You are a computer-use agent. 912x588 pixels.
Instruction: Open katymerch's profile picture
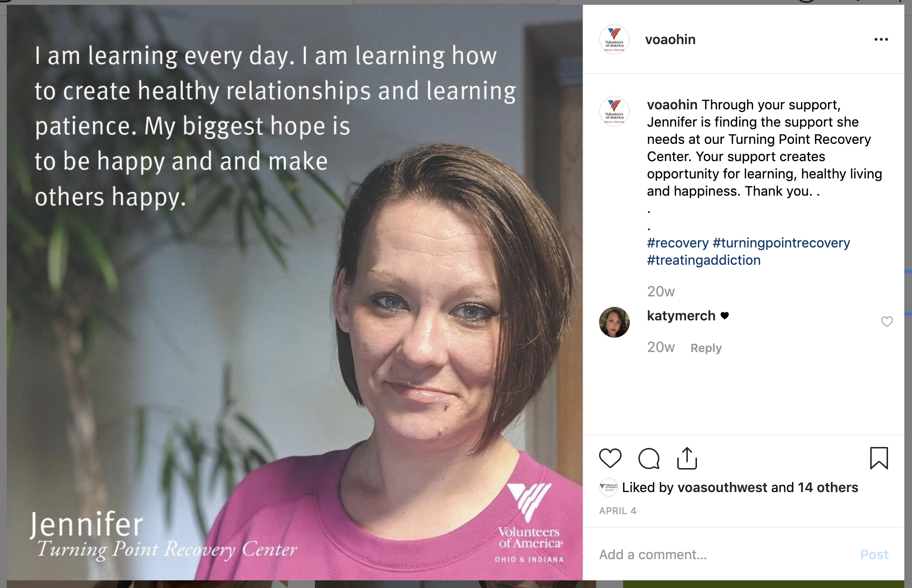614,322
